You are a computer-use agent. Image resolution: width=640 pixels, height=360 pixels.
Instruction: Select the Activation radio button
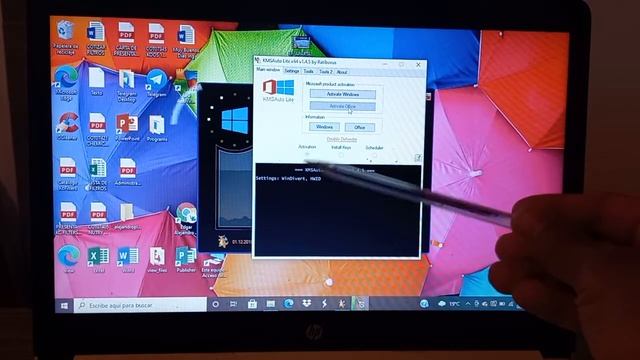(x=307, y=154)
